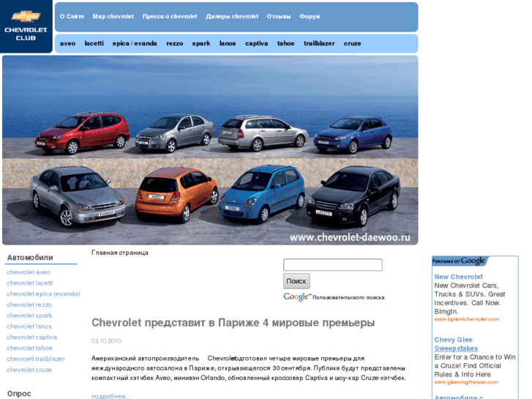Click the 'Опрос' sidebar heading
The image size is (532, 399).
pos(19,394)
